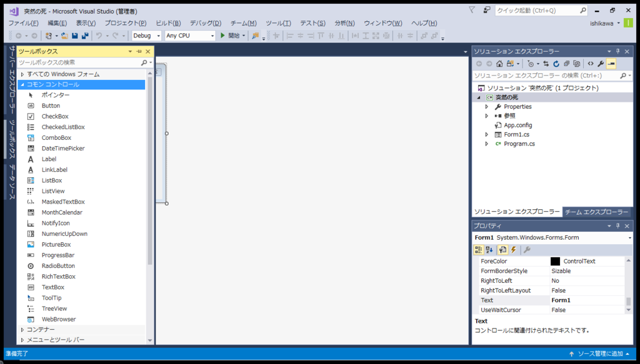Expand すべての Windows フォーム toolbox group
This screenshot has height=364, width=640.
point(22,74)
